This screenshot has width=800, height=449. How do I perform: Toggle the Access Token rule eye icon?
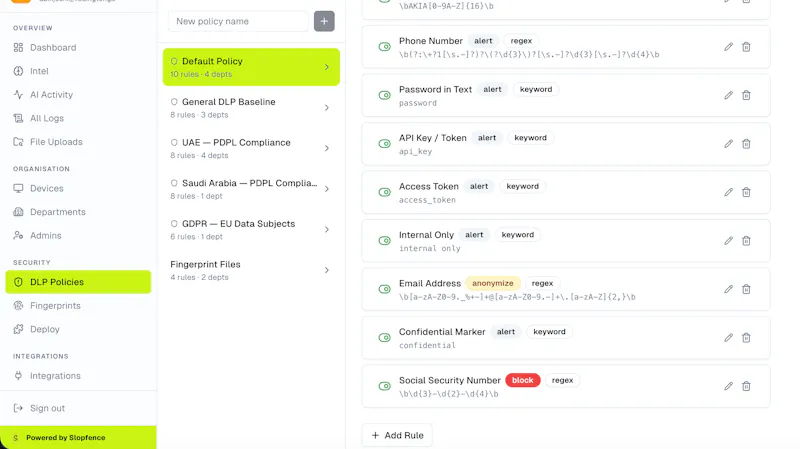tap(384, 192)
